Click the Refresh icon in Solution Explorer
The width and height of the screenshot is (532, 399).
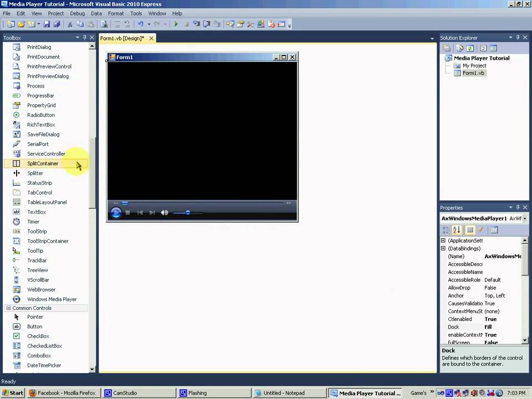(470, 48)
